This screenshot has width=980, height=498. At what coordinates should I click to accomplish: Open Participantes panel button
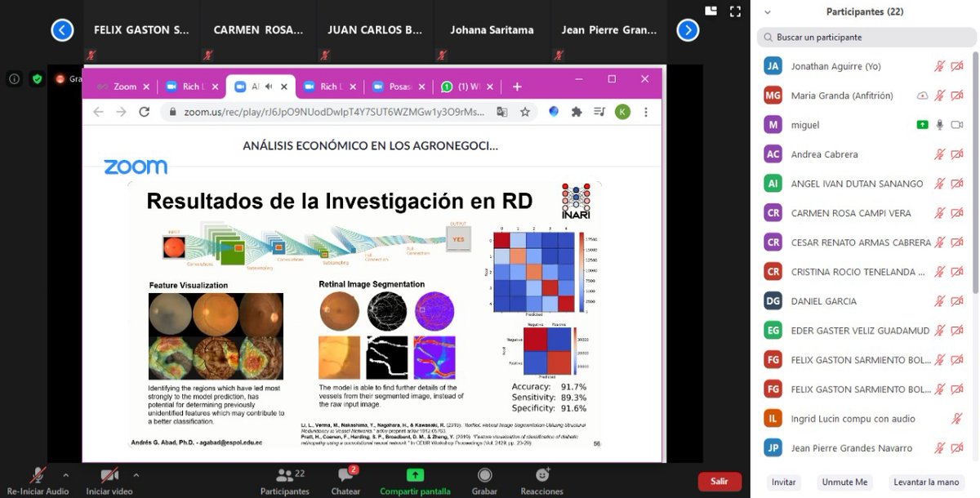pos(285,480)
